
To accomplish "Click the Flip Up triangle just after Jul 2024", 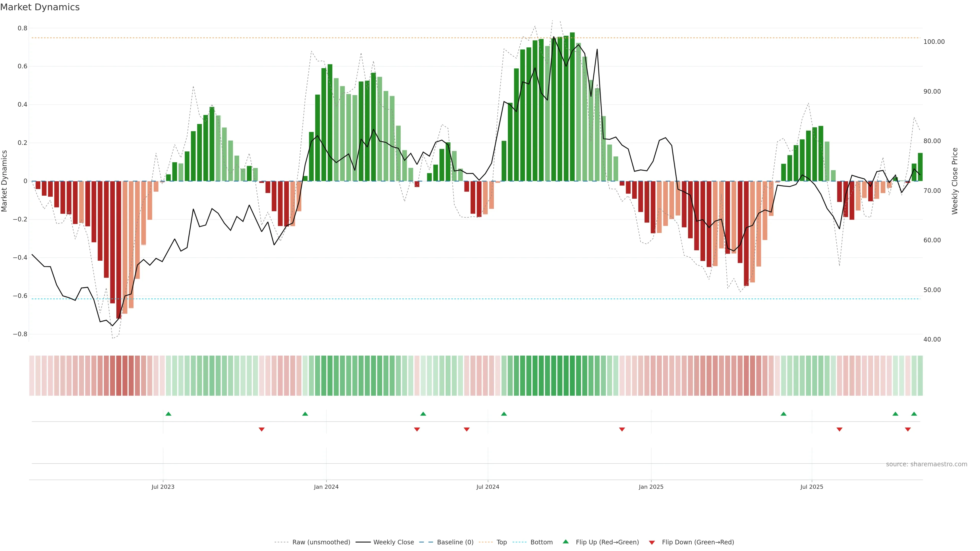I will [504, 414].
